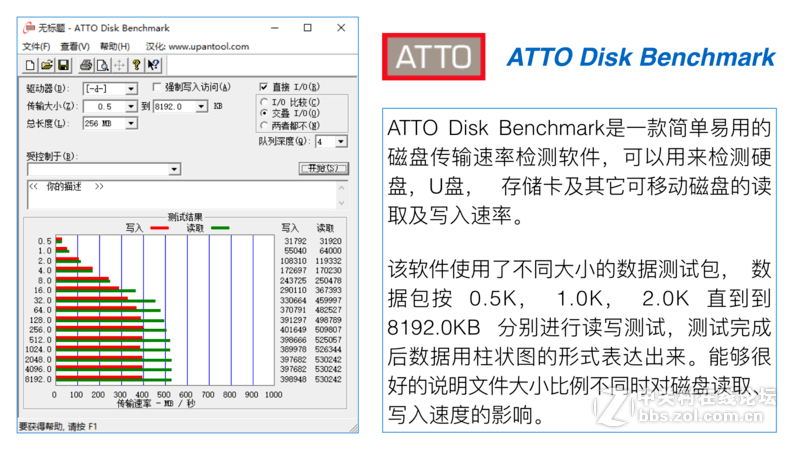800x450 pixels.
Task: Click the Print toolbar icon
Action: 86,65
